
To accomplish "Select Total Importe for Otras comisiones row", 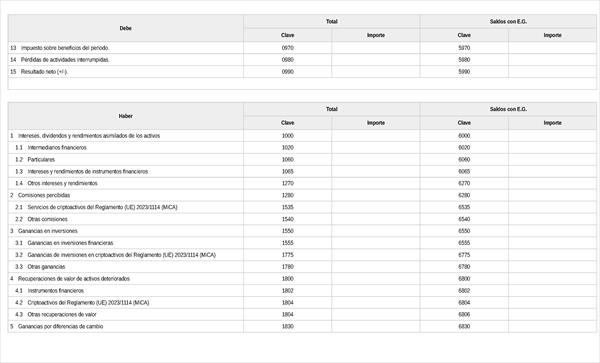I will (376, 219).
